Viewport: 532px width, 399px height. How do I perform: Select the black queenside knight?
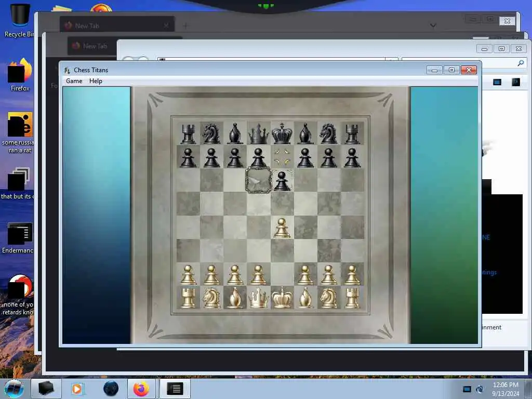tap(211, 134)
